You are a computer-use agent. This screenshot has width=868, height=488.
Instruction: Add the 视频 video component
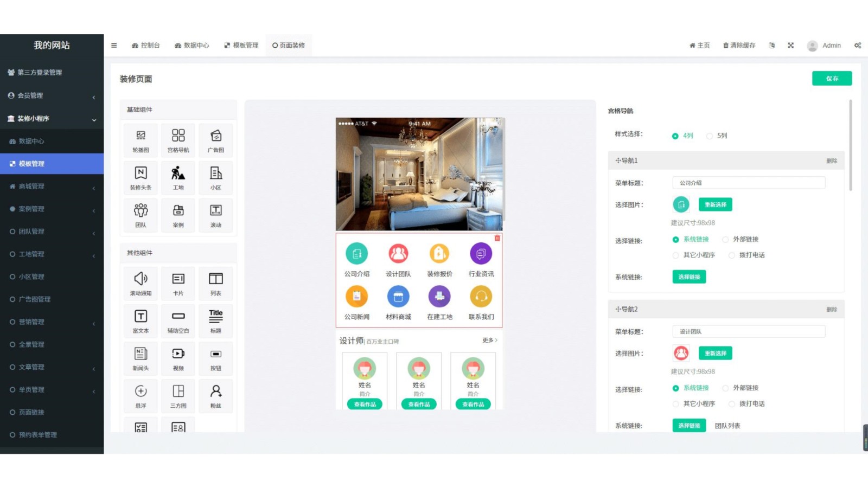(178, 358)
